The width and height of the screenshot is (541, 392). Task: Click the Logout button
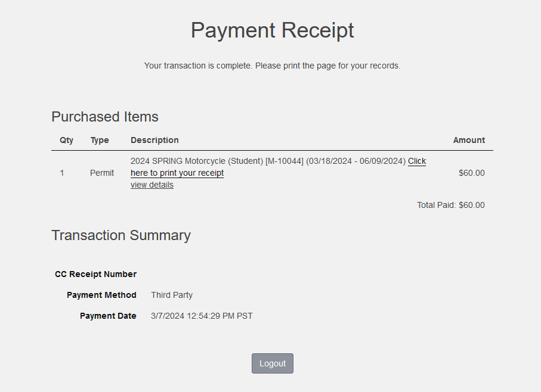272,363
